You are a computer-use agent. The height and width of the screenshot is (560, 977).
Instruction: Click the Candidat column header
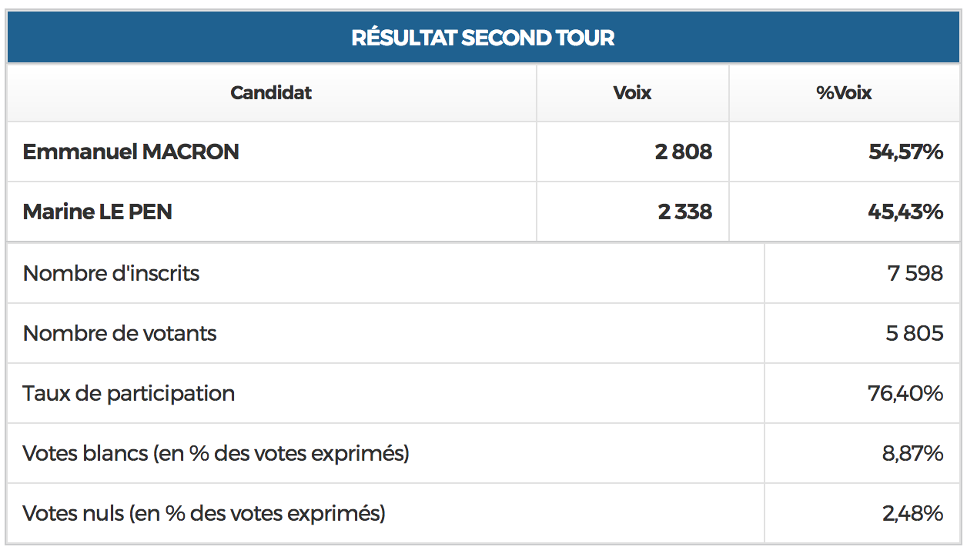(x=271, y=93)
